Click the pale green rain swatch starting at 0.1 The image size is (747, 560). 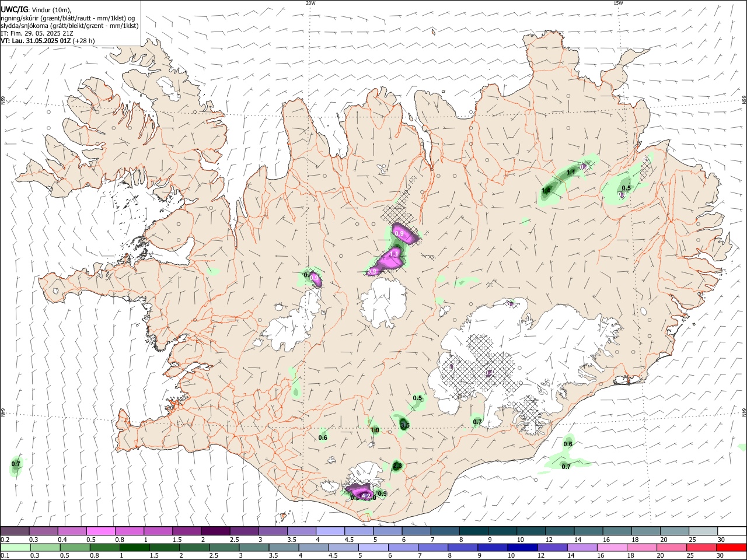tap(15, 547)
